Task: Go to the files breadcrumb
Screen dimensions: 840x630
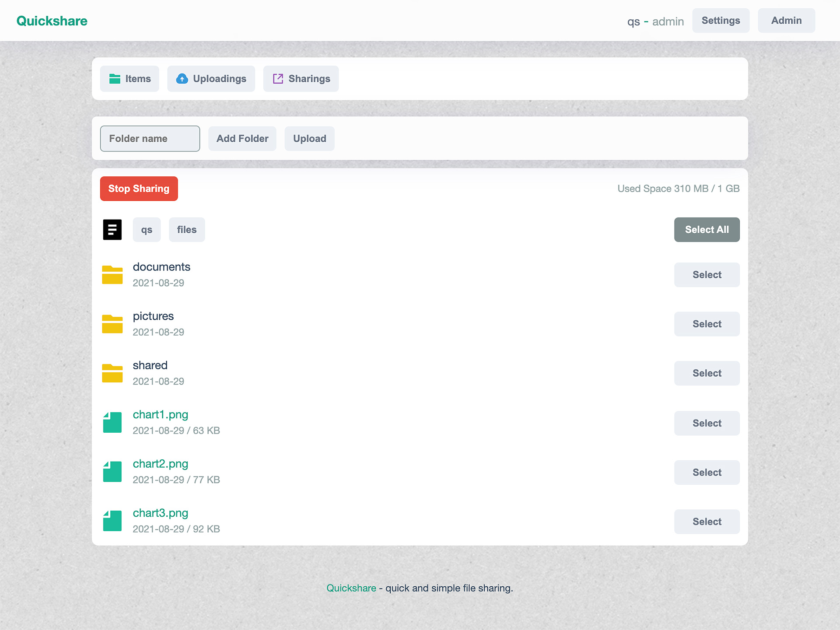Action: click(x=187, y=230)
